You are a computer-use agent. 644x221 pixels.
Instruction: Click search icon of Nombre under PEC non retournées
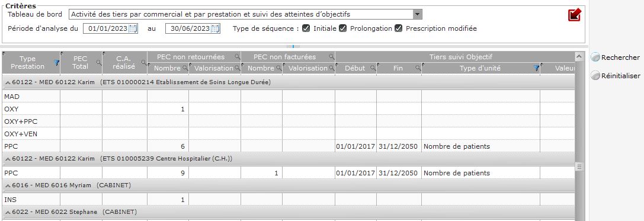coord(185,68)
